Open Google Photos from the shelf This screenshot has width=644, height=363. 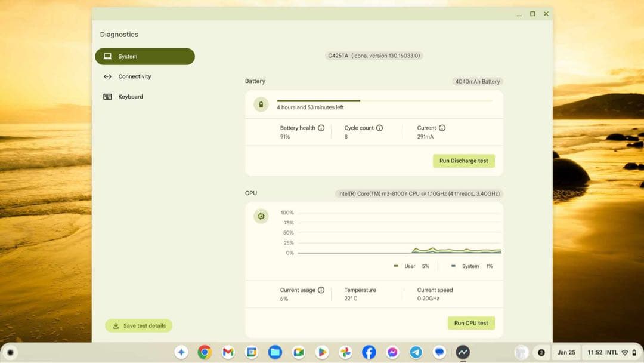345,353
